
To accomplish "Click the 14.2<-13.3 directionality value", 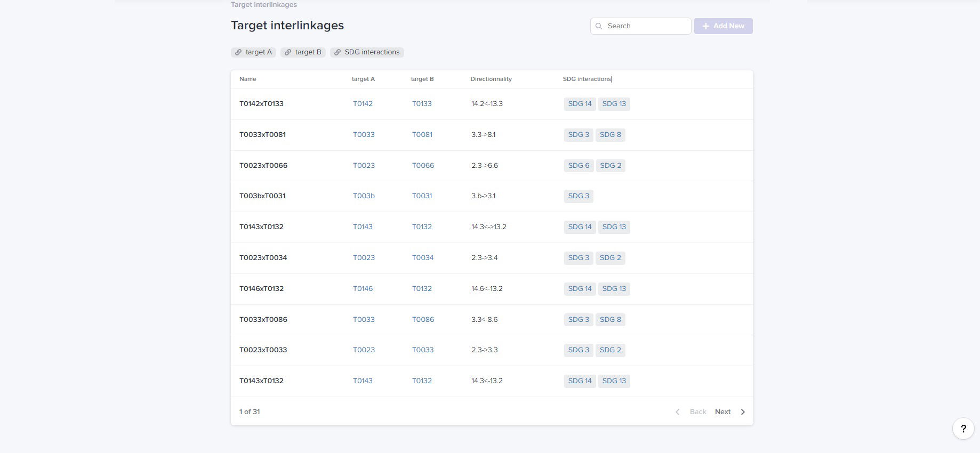I will tap(487, 104).
